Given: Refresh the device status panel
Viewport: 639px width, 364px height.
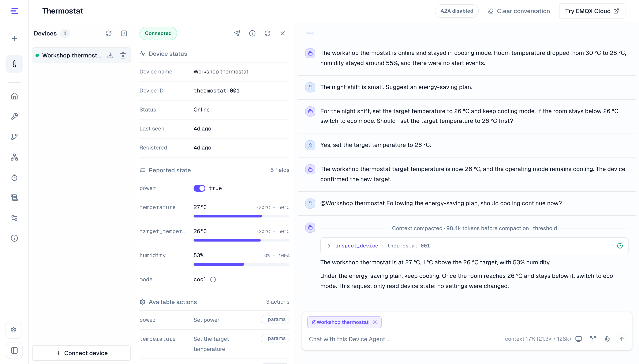Looking at the screenshot, I should tap(268, 33).
